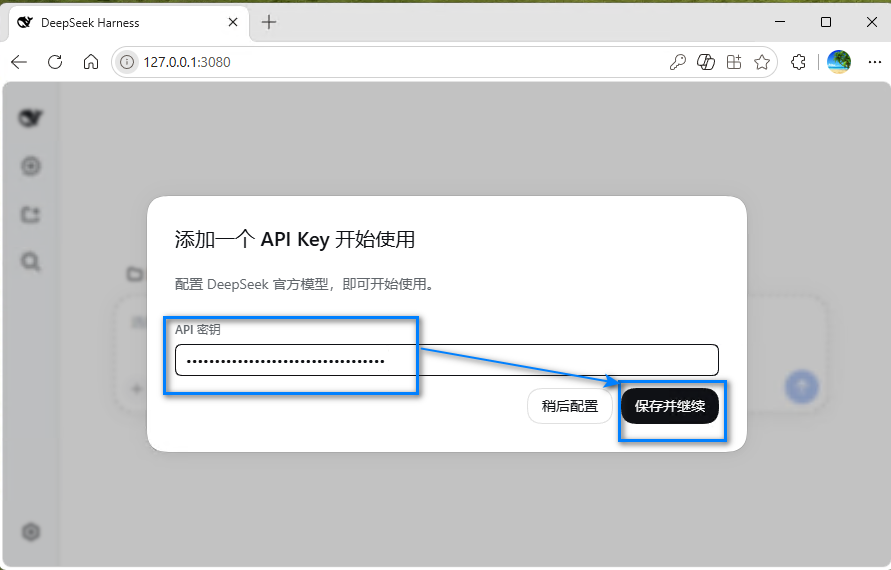Click the dialog title 添加一个 API Key 开始使用
The width and height of the screenshot is (891, 570).
pyautogui.click(x=295, y=239)
